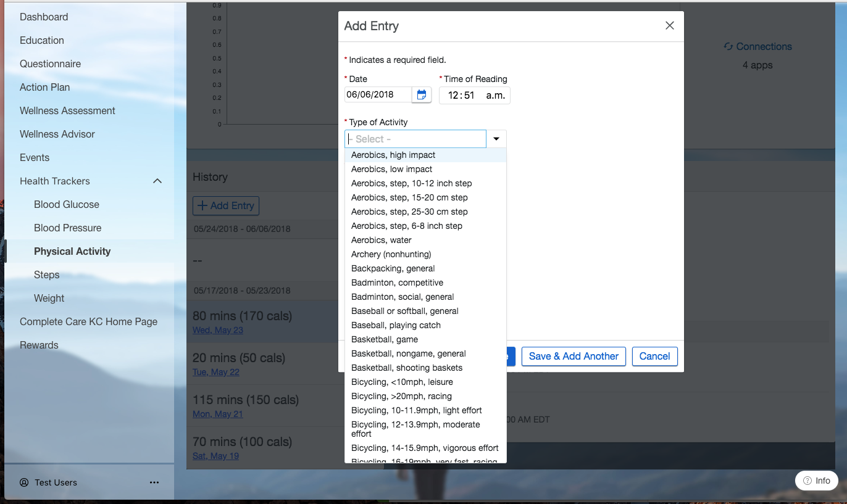Click inside the Date input field
This screenshot has width=847, height=504.
(377, 94)
